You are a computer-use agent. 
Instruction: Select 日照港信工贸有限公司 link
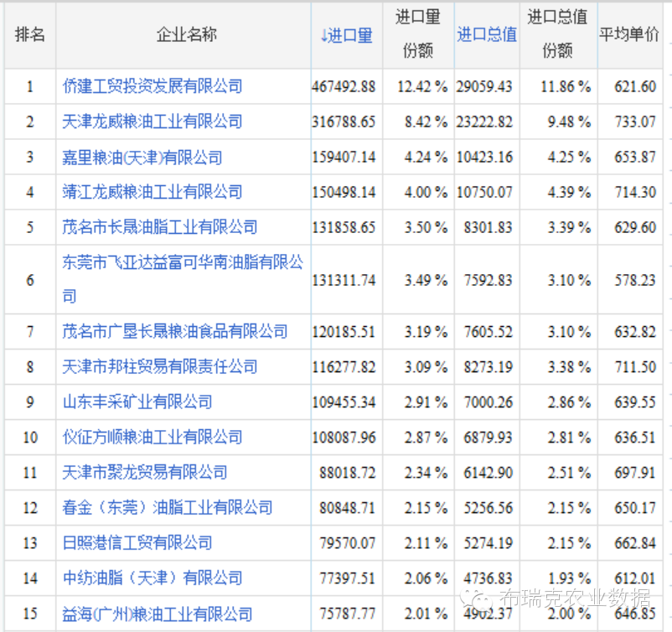[137, 542]
